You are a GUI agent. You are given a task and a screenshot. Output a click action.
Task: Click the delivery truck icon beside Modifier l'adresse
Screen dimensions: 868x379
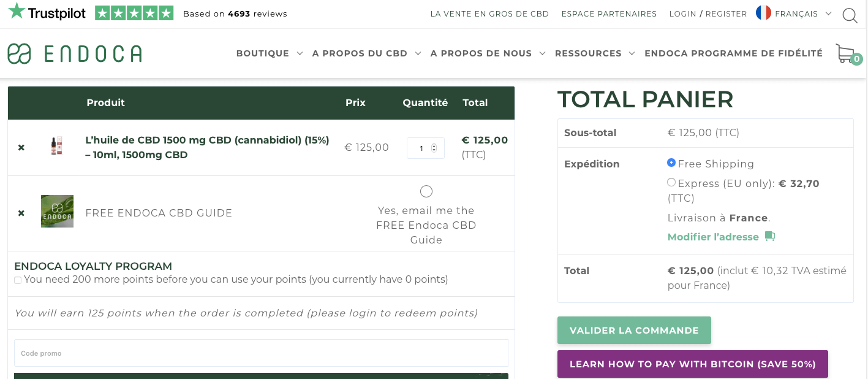[770, 237]
